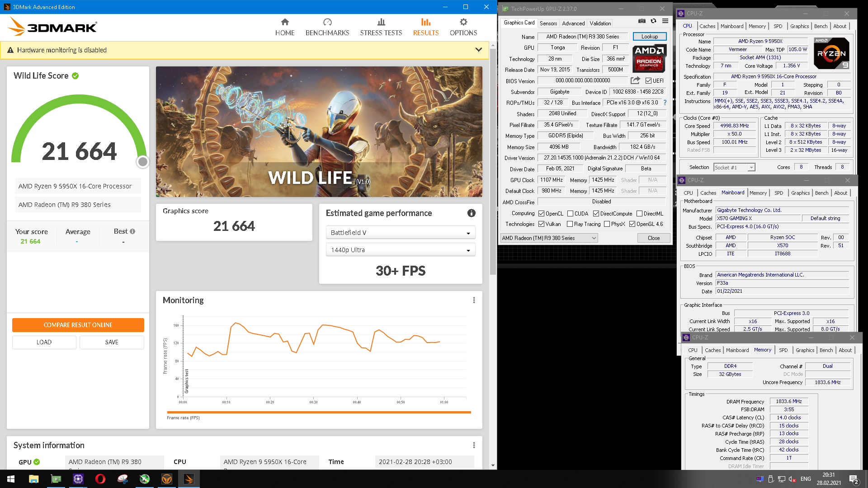The height and width of the screenshot is (488, 868).
Task: Open System information three-dot menu
Action: (474, 445)
